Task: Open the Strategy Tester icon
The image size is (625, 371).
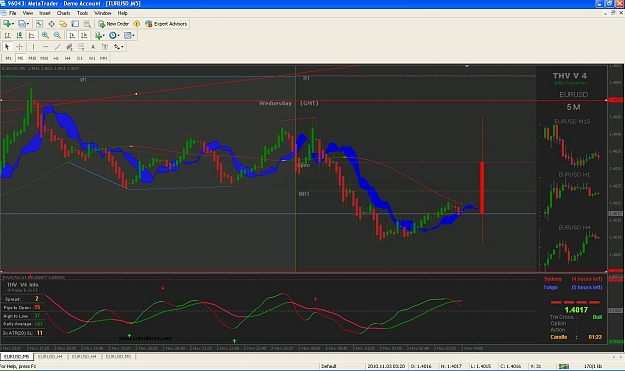Action: [x=86, y=24]
